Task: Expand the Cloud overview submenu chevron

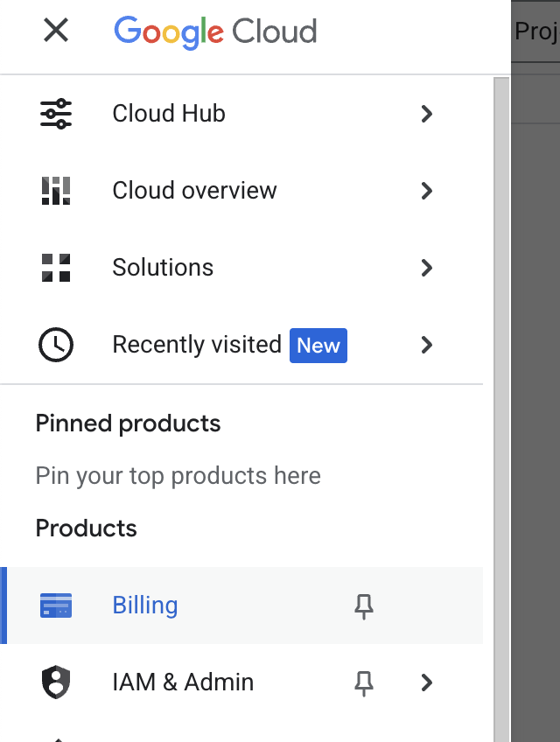Action: click(x=427, y=191)
